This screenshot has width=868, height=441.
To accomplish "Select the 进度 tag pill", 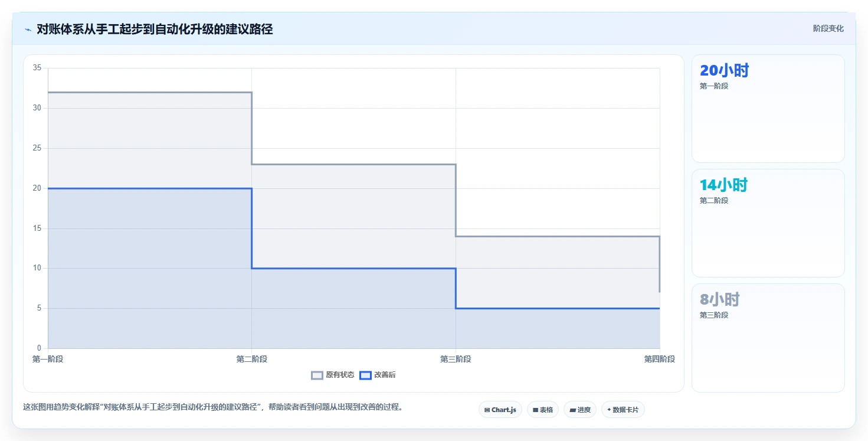I will pos(580,410).
